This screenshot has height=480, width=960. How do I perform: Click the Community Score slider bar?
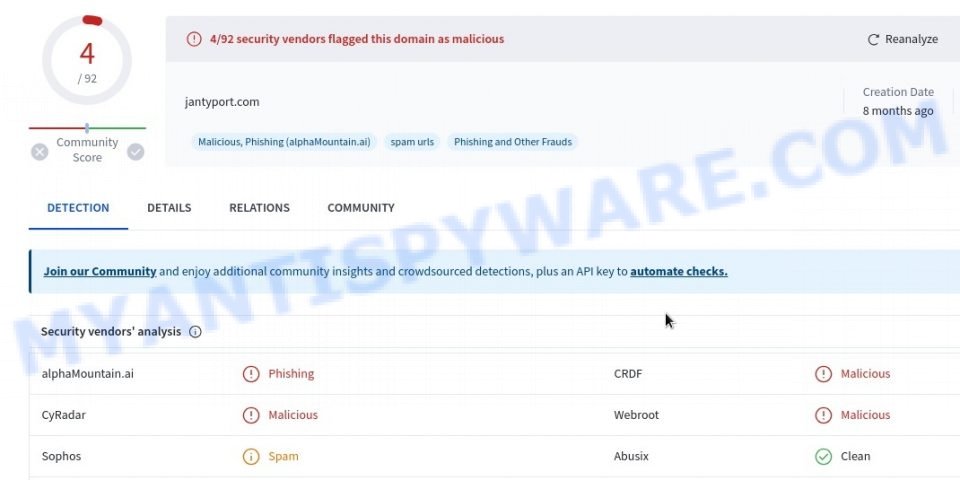coord(87,128)
